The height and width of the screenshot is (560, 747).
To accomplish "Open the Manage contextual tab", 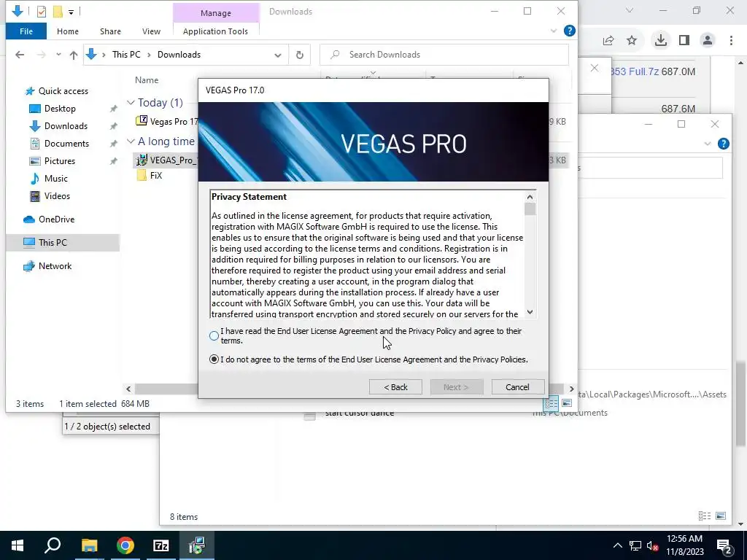I will pos(216,13).
